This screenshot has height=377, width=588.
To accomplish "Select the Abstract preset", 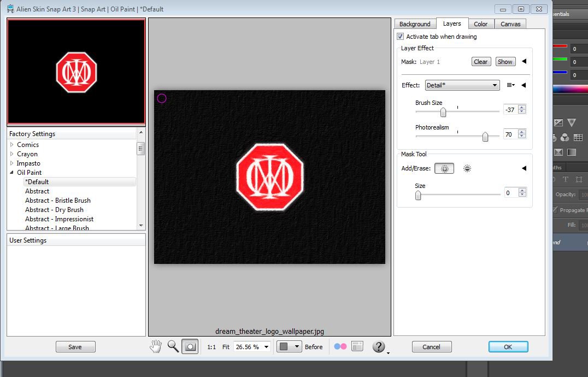I will (x=37, y=191).
